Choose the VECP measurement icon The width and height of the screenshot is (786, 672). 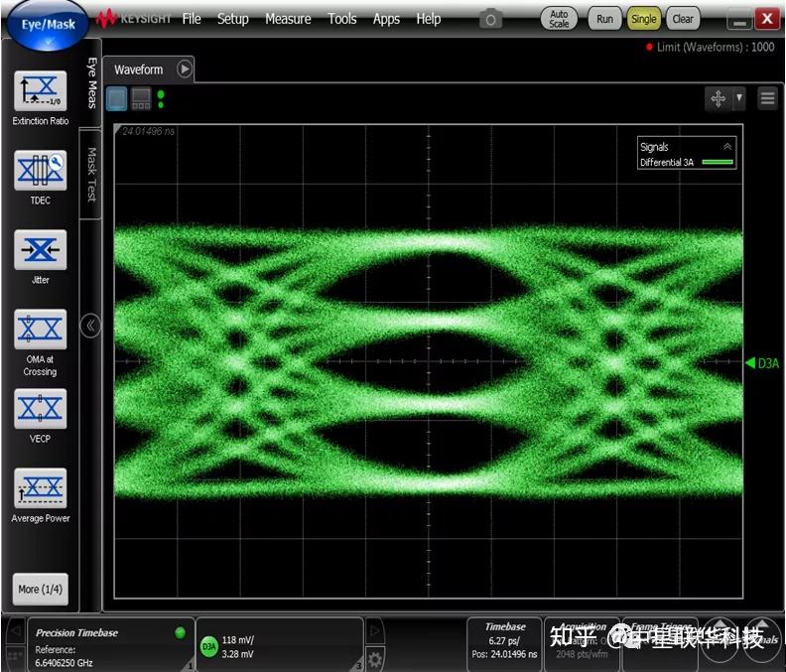[41, 408]
